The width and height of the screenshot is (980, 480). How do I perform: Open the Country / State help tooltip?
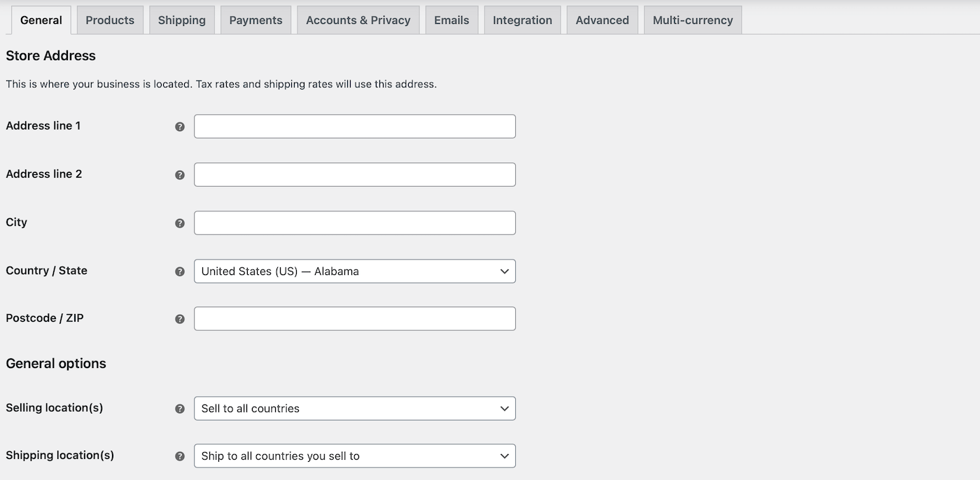(180, 271)
